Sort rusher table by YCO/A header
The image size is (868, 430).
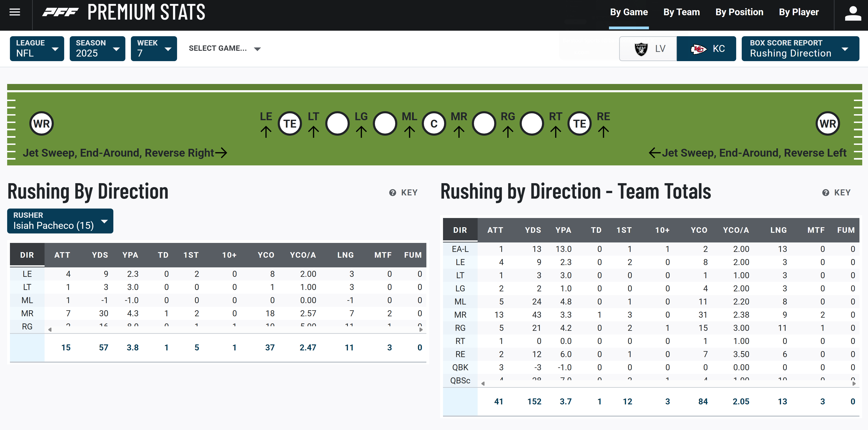click(x=303, y=255)
